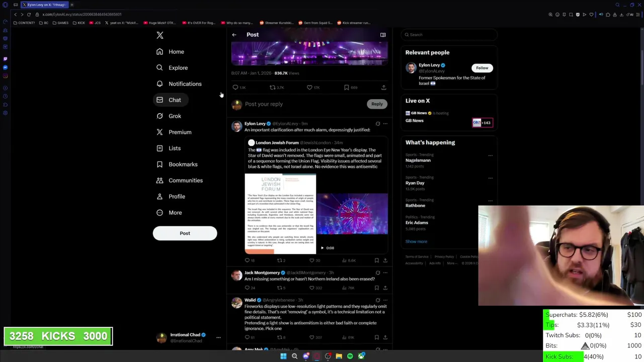Open more options on Jack Montgomery reply
Viewport: 644px width, 362px height.
[385, 273]
